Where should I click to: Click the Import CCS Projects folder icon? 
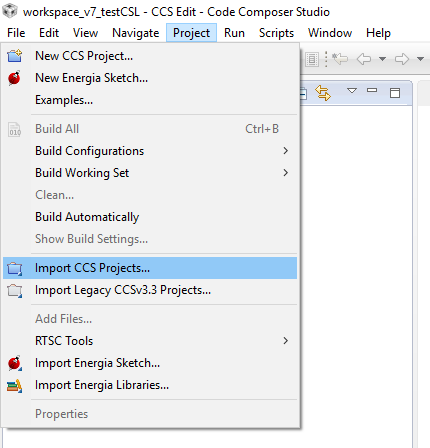click(x=14, y=268)
